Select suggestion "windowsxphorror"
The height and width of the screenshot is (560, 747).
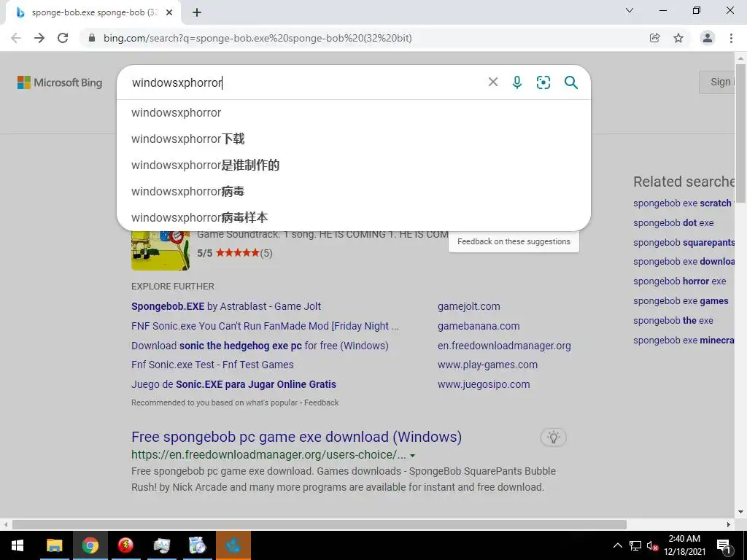click(x=354, y=113)
